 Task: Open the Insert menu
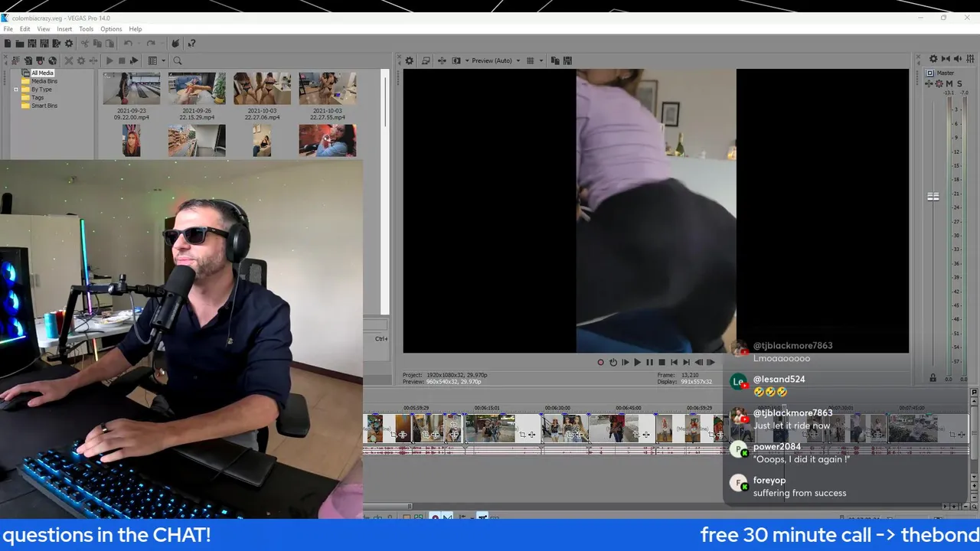click(64, 29)
